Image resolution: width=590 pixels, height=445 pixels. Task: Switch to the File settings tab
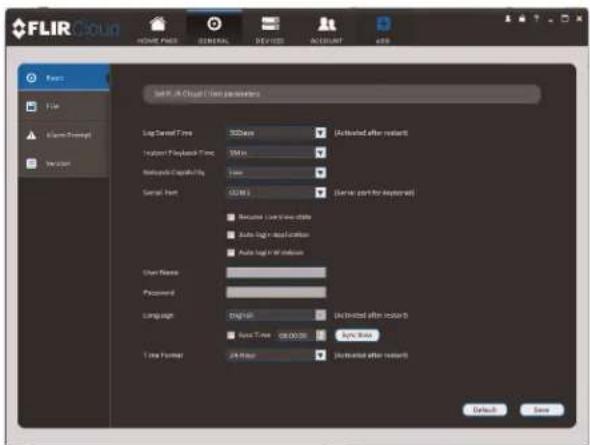pyautogui.click(x=64, y=106)
